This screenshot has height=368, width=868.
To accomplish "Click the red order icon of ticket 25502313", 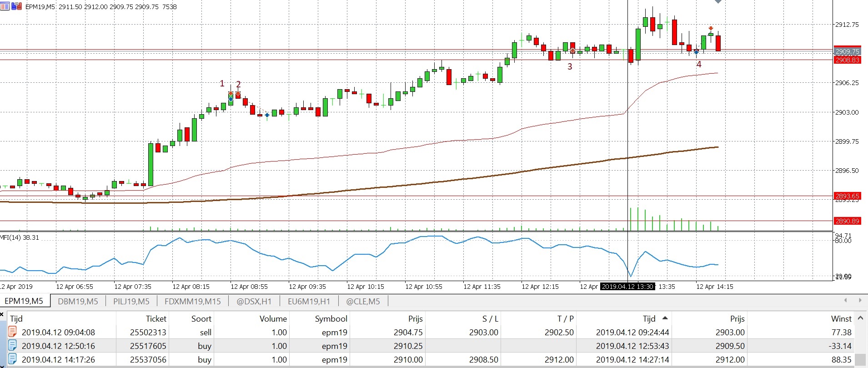I will pyautogui.click(x=13, y=332).
